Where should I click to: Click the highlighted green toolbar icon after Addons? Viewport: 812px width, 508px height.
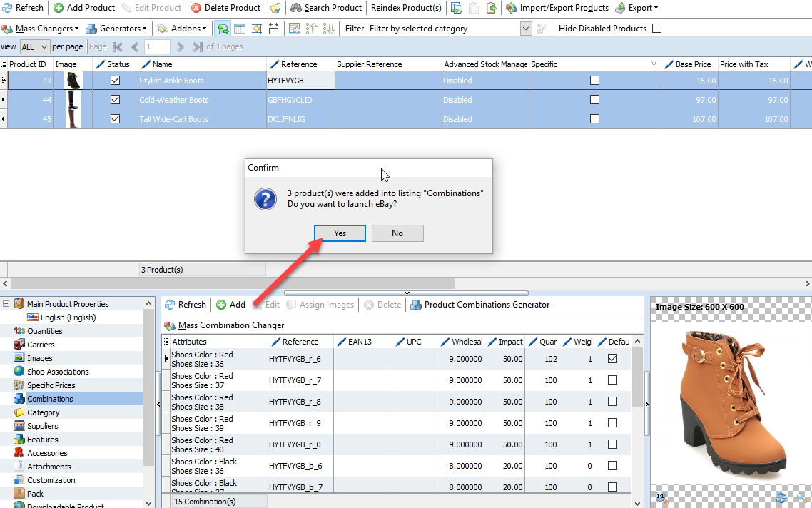pos(223,29)
